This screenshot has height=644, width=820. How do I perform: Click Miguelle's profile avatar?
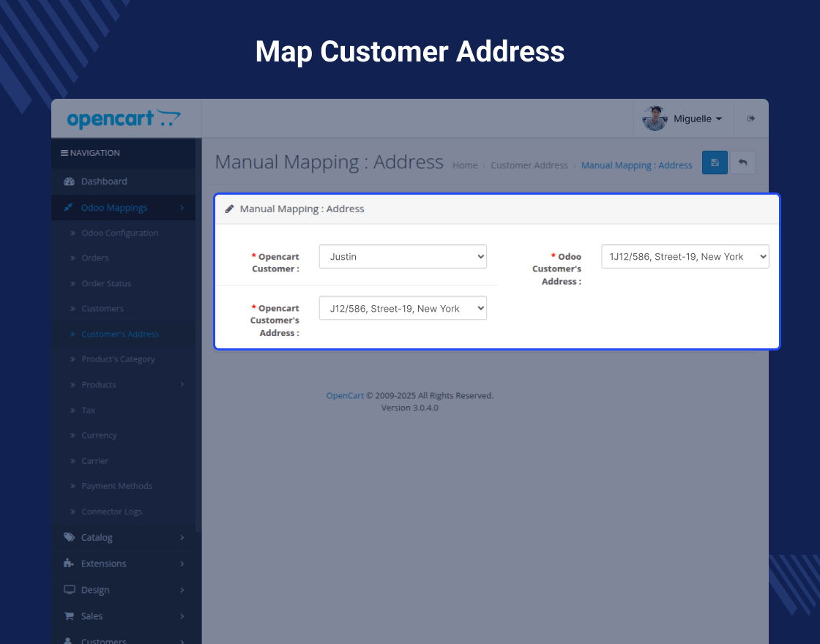click(655, 118)
